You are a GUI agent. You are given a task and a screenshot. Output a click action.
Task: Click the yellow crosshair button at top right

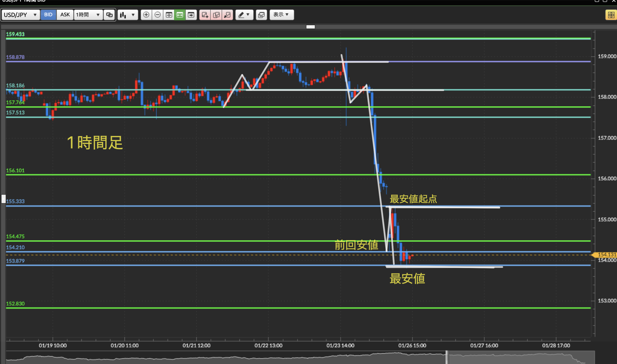pos(611,15)
